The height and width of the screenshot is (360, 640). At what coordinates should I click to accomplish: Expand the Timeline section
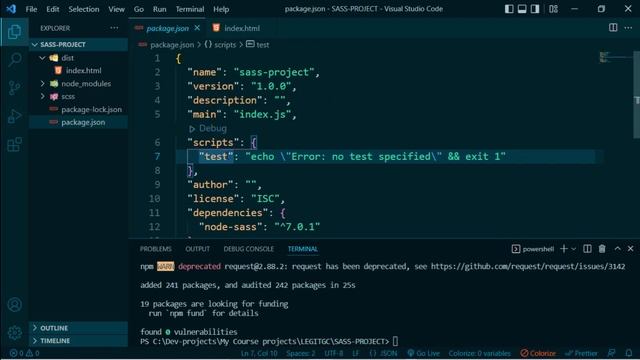click(x=78, y=340)
